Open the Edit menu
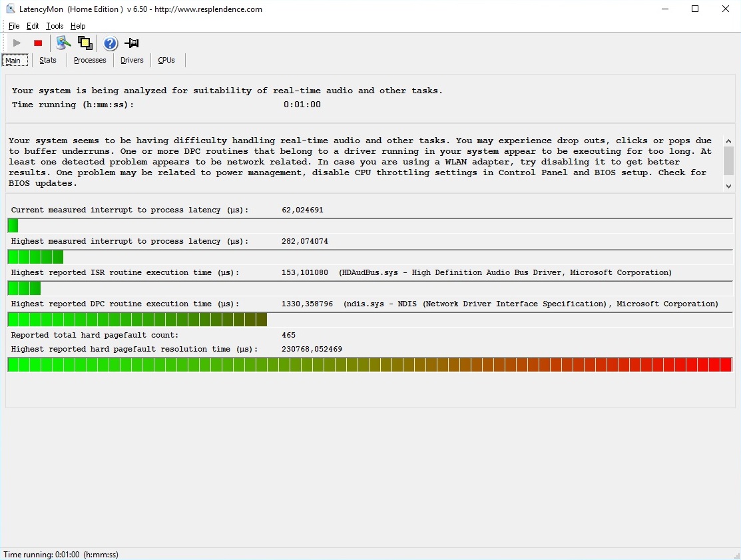Image resolution: width=741 pixels, height=560 pixels. pyautogui.click(x=33, y=26)
